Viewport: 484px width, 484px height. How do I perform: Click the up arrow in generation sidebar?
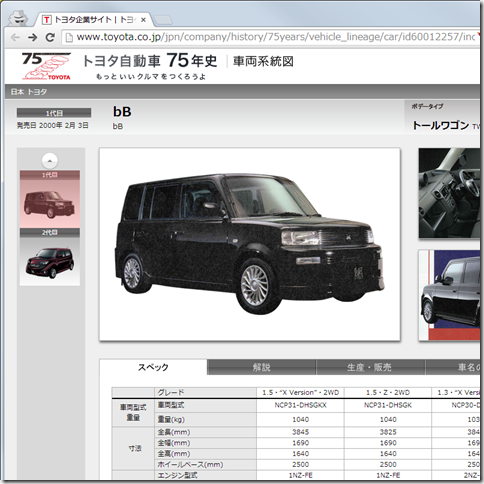click(50, 161)
